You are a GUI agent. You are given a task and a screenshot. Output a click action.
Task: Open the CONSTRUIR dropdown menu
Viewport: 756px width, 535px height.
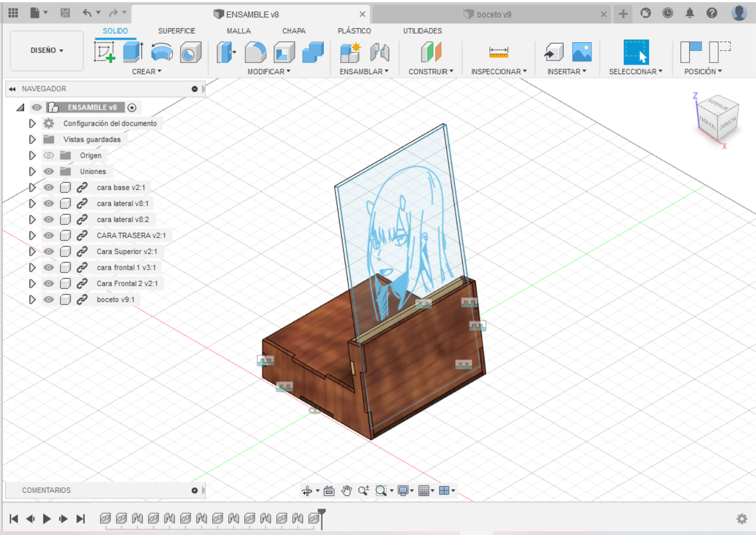click(x=431, y=72)
